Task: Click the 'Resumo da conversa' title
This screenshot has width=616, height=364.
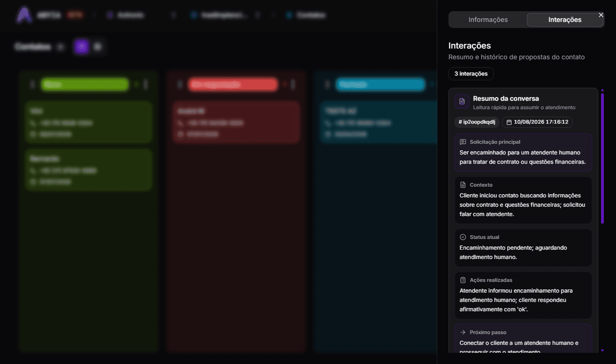Action: point(506,98)
